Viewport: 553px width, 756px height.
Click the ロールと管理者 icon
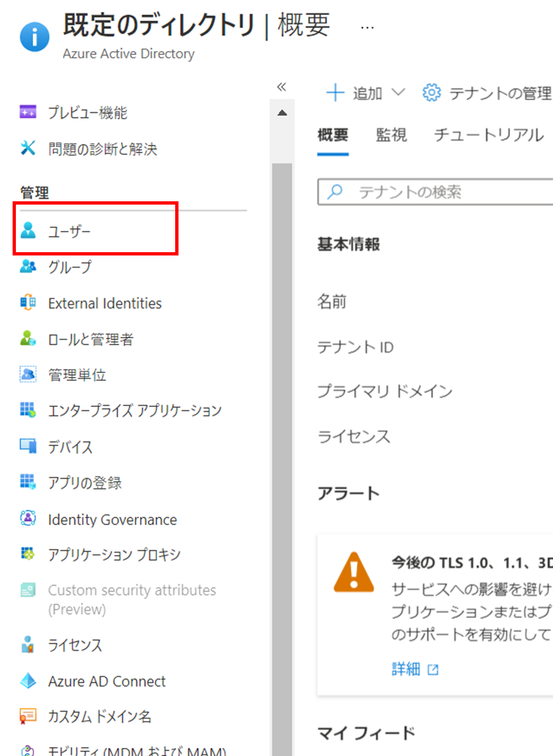28,339
